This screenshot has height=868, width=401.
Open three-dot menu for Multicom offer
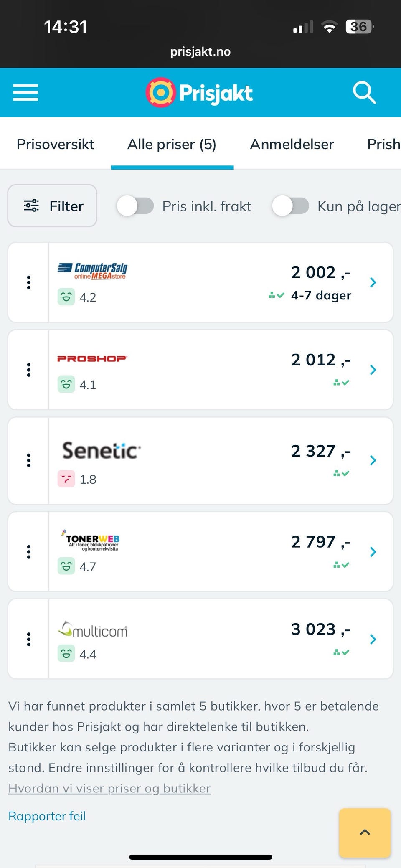[29, 639]
